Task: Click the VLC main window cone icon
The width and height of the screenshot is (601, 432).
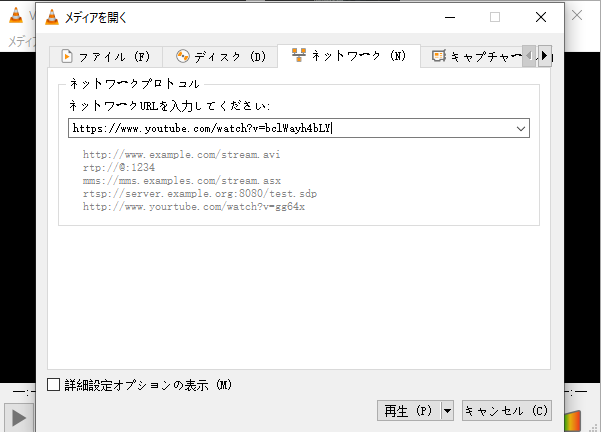Action: pos(16,15)
